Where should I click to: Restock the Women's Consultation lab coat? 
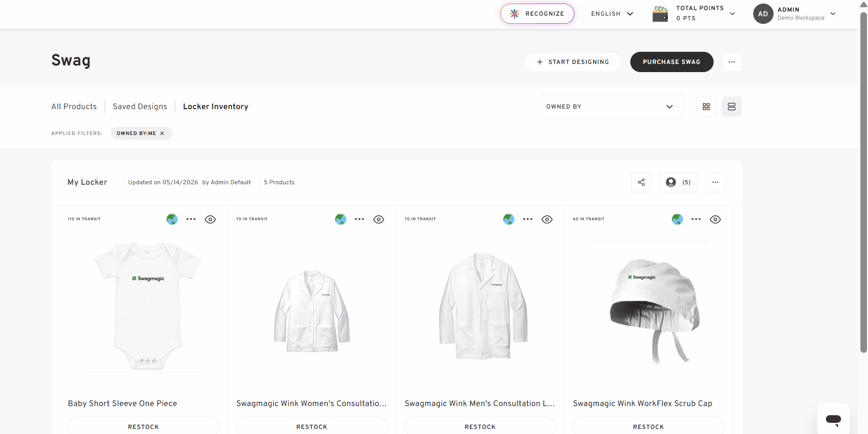point(312,426)
